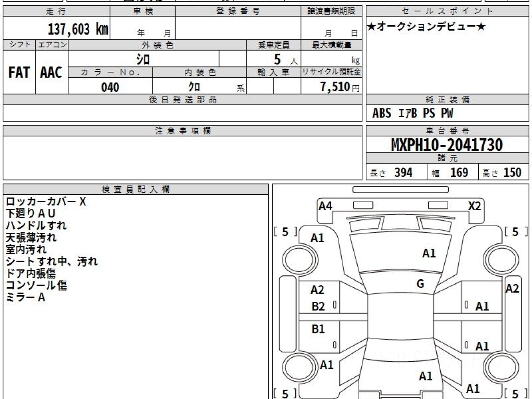
Task: Select the width value 幅 169
Action: (450, 172)
